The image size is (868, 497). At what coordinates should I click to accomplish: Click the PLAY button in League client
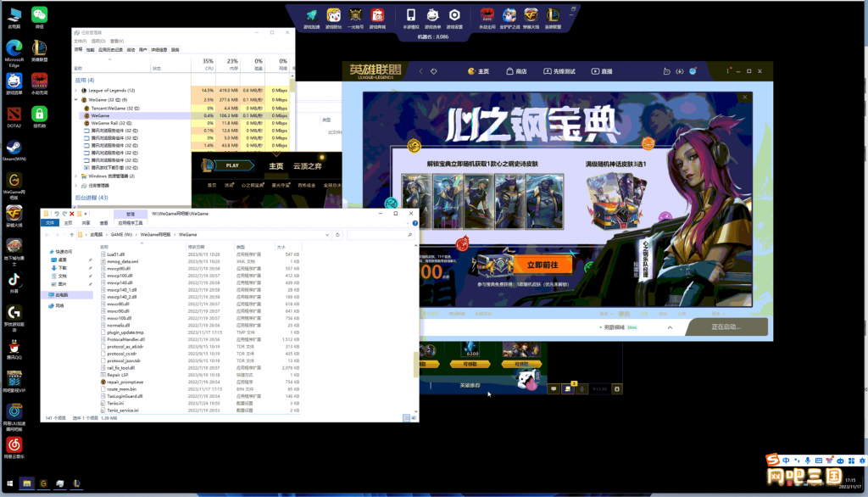pyautogui.click(x=231, y=165)
